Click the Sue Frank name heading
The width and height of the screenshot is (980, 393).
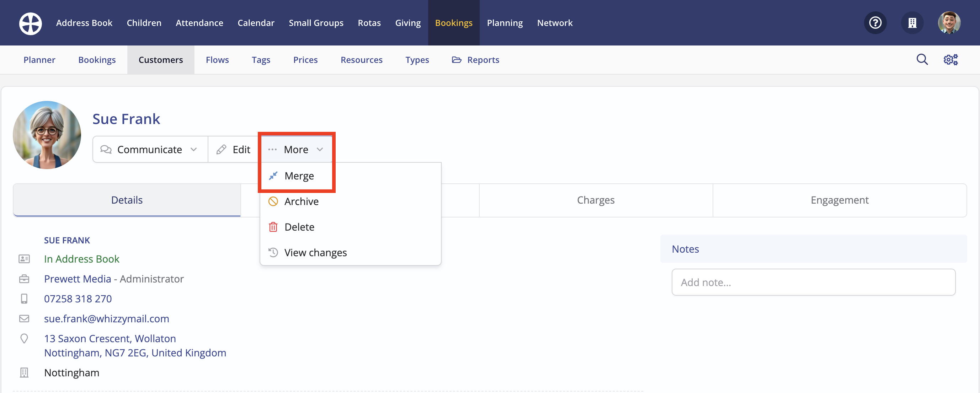point(126,119)
